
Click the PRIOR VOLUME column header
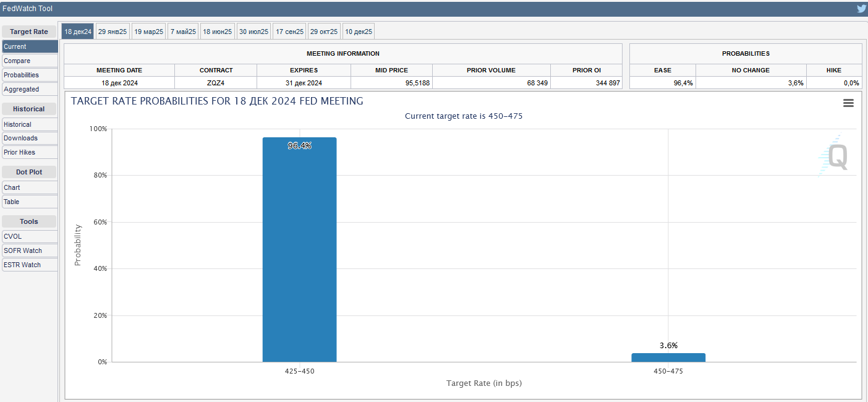click(491, 70)
